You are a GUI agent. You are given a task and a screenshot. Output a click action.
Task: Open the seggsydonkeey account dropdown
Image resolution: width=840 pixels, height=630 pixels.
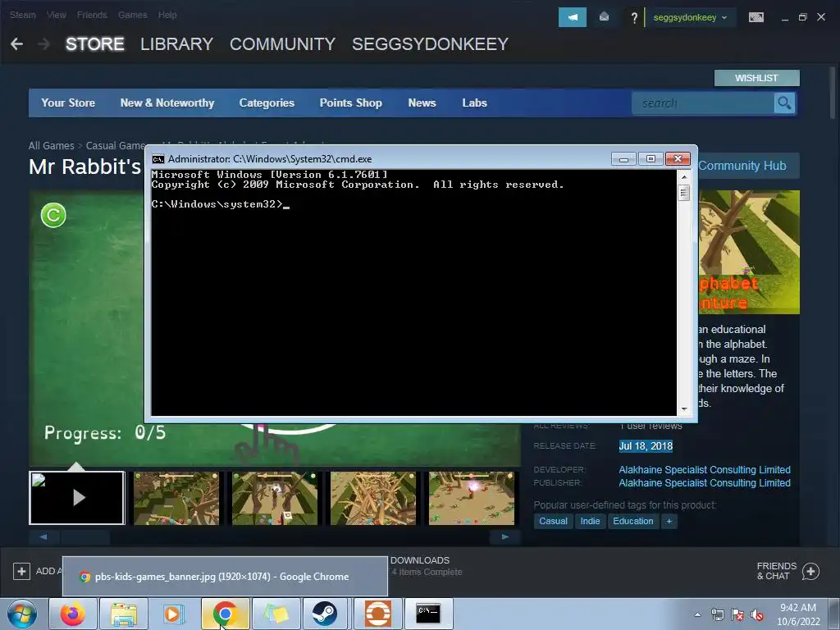[x=690, y=18]
